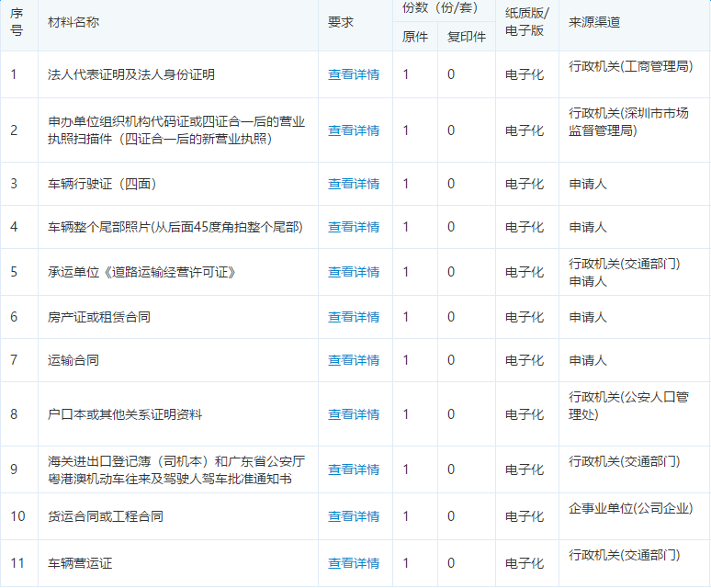打开营业执照扫描件一行的查看详情

[354, 130]
